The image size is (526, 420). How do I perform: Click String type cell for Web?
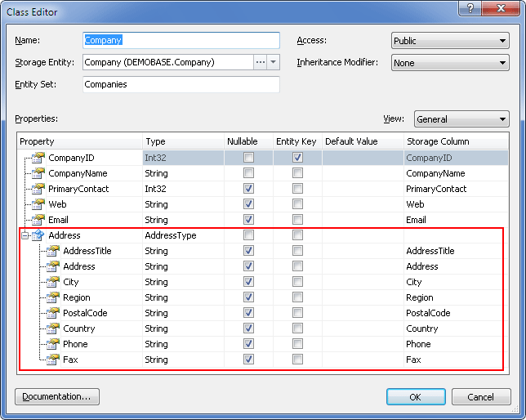184,204
